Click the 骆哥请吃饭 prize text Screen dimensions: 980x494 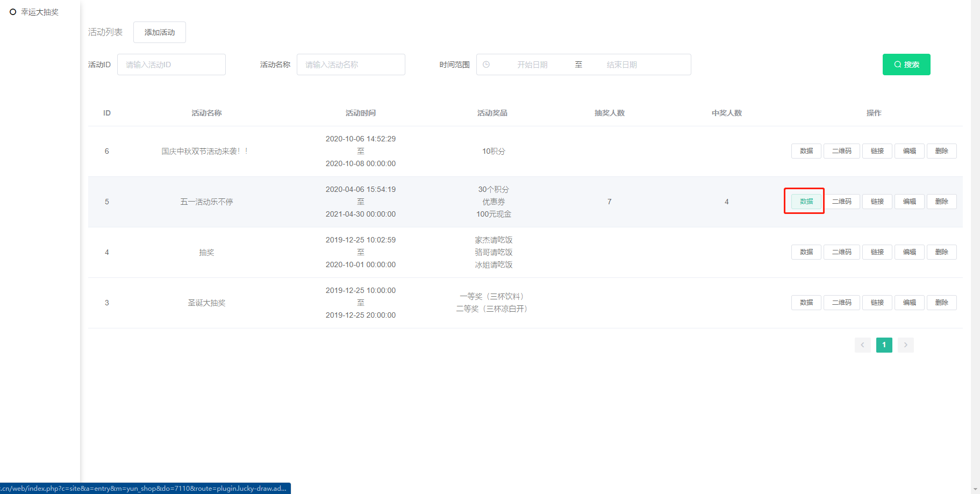pos(493,252)
